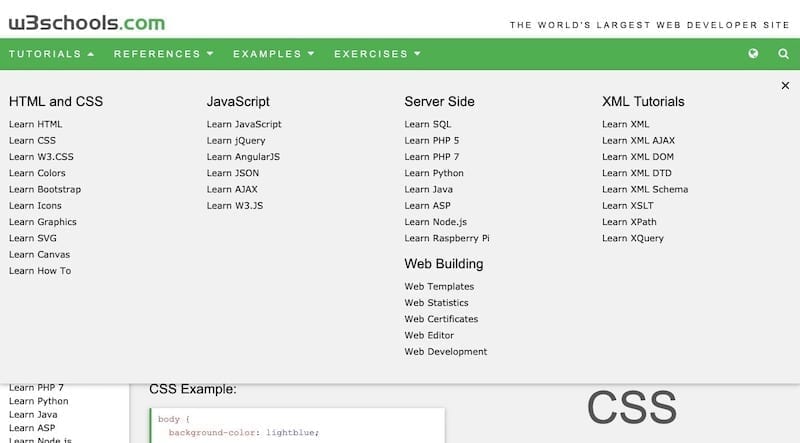Screen dimensions: 800x443
Task: Go to Web Statistics
Action: pos(436,303)
